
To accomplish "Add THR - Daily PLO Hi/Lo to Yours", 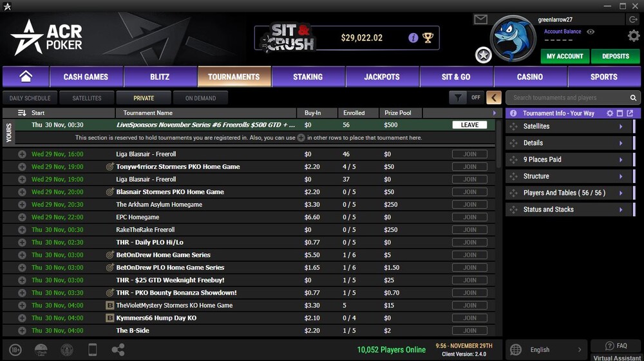I will [22, 242].
